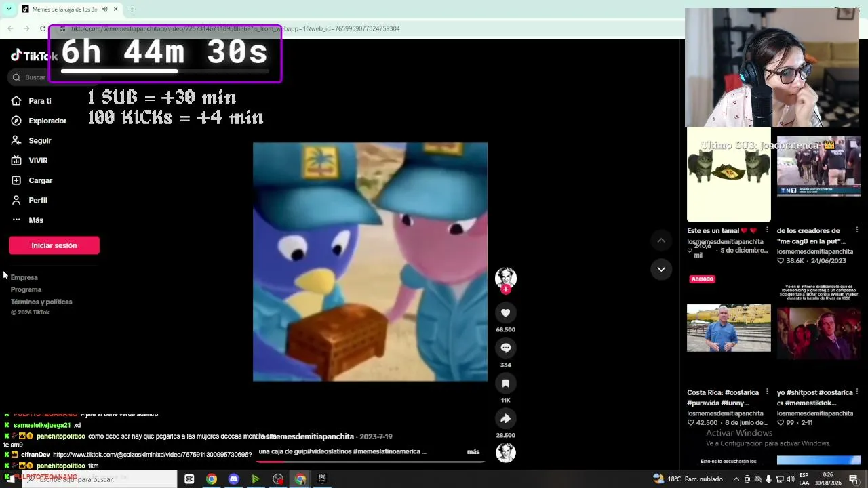Open options menu for "Costa Rica: #costarica"
The width and height of the screenshot is (868, 488).
pos(767,392)
